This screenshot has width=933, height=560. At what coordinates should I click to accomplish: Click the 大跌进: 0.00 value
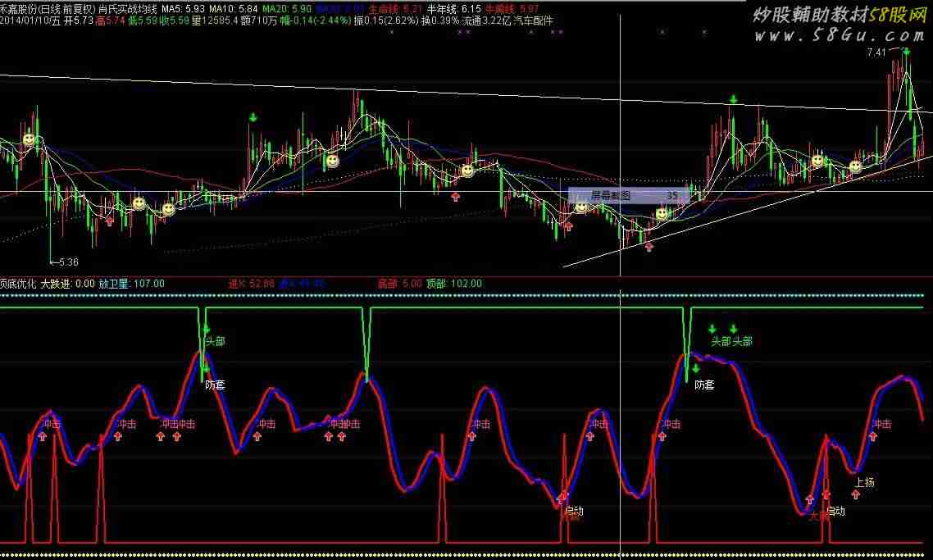point(67,284)
